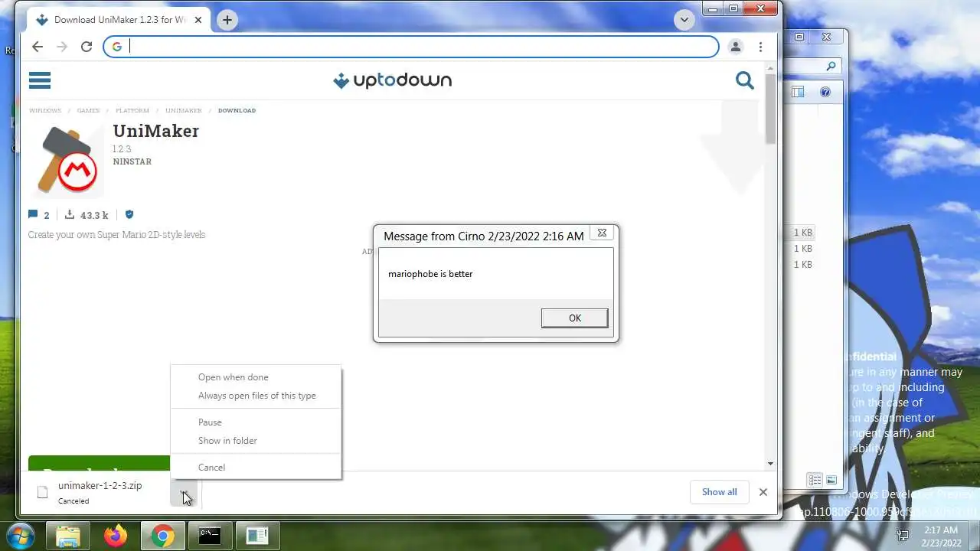The width and height of the screenshot is (980, 551).
Task: Choose 'Always open files of this type'
Action: [x=256, y=396]
